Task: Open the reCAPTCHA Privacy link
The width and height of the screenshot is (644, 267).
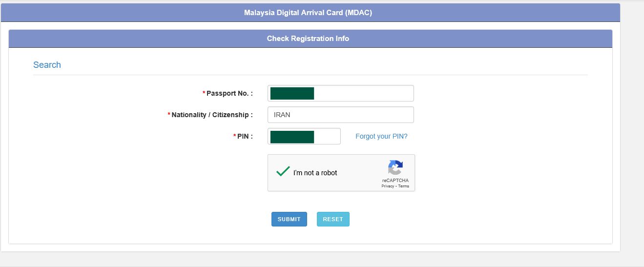Action: (388, 186)
